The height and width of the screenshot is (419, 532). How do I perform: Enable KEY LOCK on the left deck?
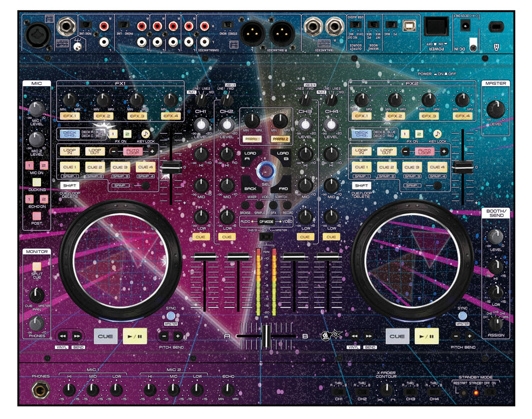pyautogui.click(x=145, y=134)
